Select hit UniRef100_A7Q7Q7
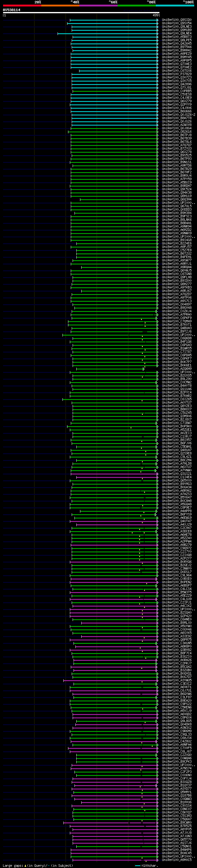The height and width of the screenshot is (868, 197). pyautogui.click(x=177, y=145)
